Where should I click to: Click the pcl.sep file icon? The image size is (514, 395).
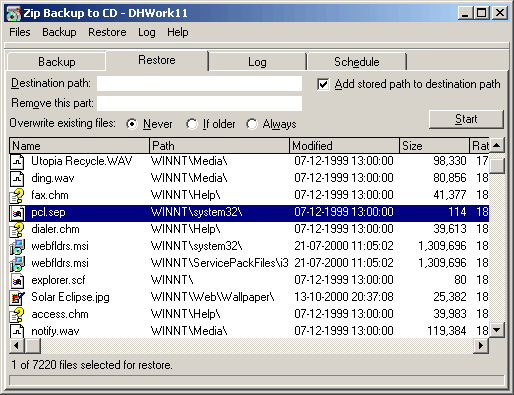(17, 213)
